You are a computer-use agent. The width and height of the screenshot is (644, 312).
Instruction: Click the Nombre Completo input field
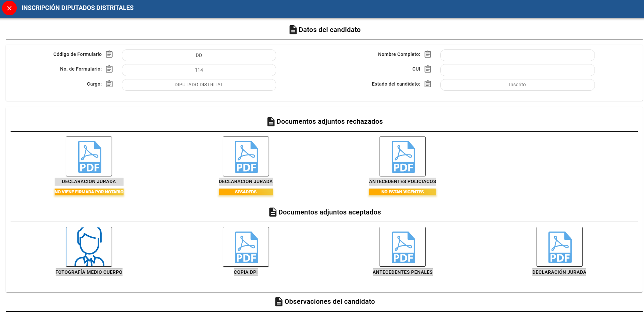point(517,55)
